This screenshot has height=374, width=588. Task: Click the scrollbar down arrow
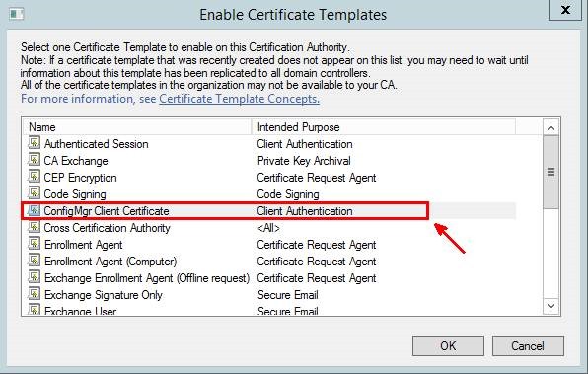(551, 306)
